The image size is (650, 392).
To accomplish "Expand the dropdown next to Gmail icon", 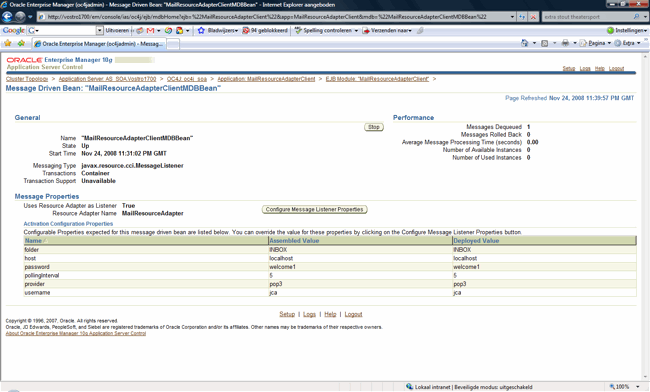I will [x=159, y=31].
